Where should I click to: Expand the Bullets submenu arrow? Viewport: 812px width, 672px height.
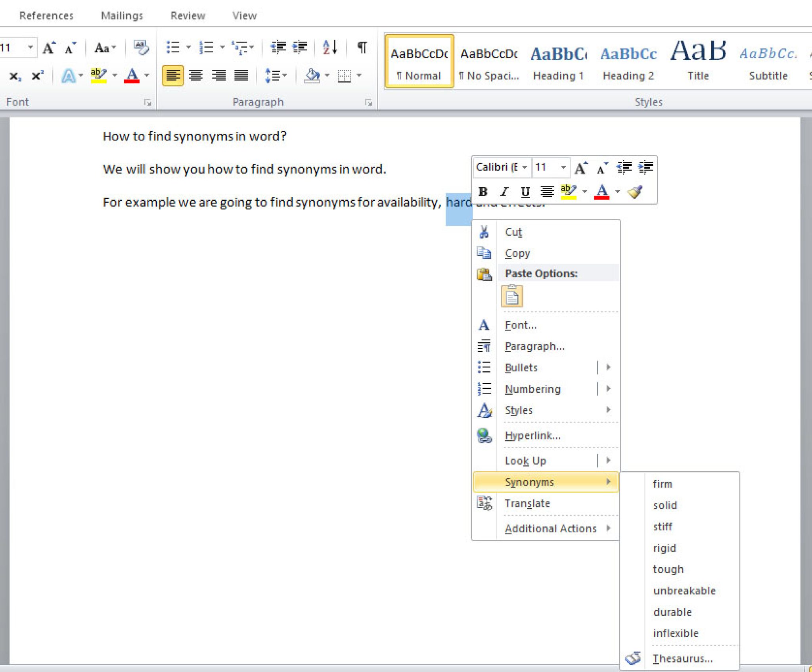point(608,367)
